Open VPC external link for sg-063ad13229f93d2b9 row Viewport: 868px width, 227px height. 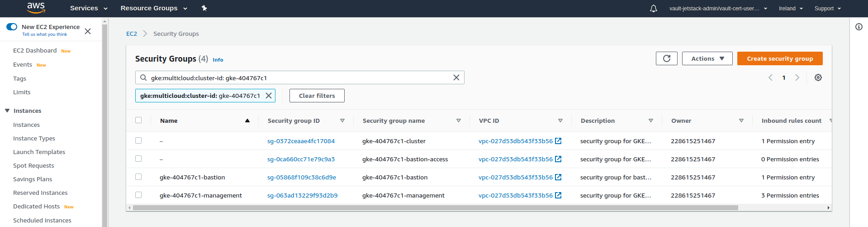point(558,195)
